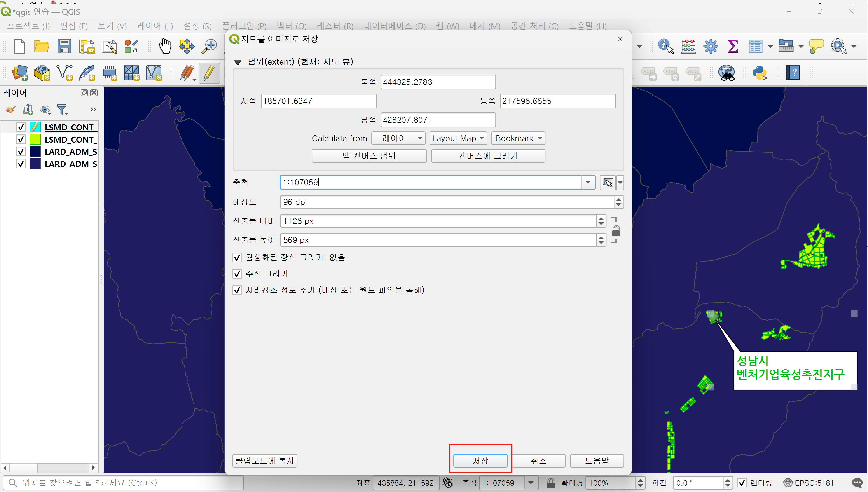
Task: Click the 해상도 96 dpi field
Action: point(446,202)
